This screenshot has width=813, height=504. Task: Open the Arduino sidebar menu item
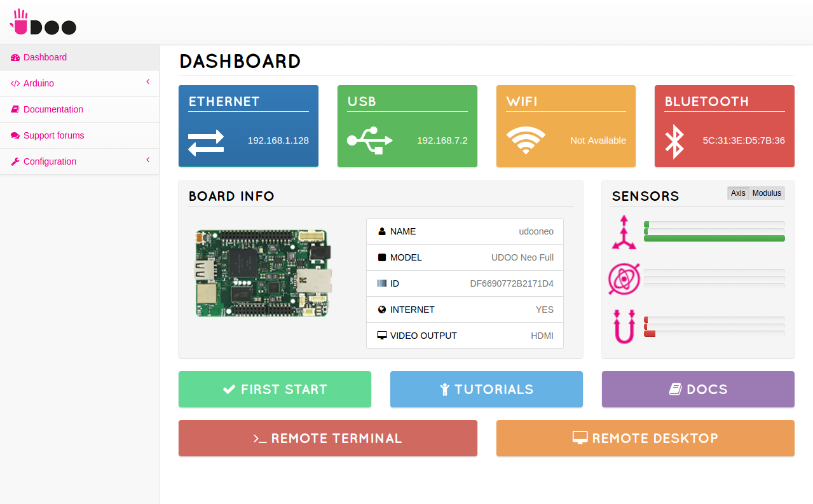tap(79, 83)
